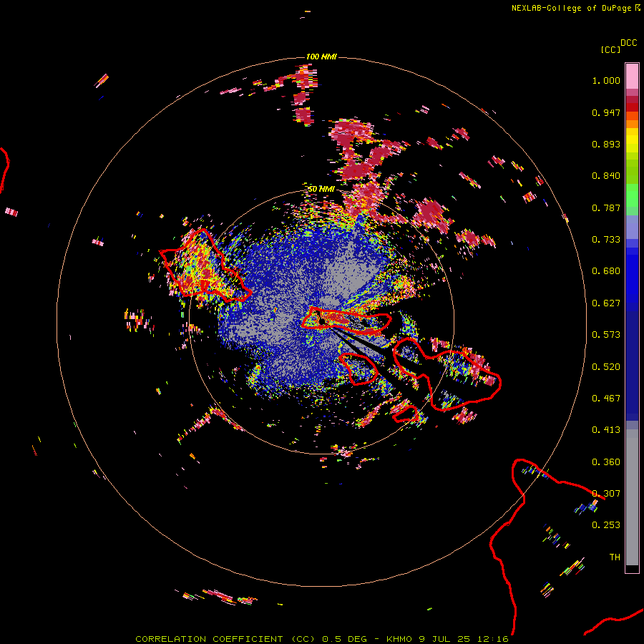Click the KHMO station identifier

click(x=399, y=639)
